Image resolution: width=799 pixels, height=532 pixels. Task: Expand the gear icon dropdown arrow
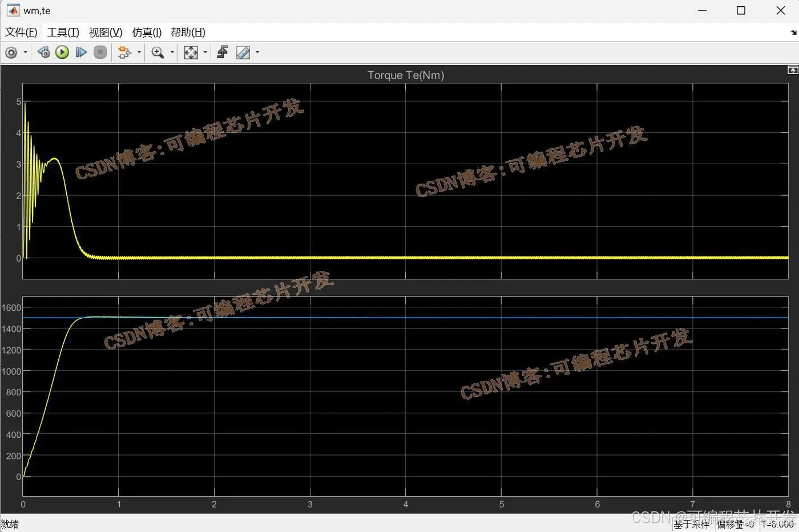(x=25, y=52)
